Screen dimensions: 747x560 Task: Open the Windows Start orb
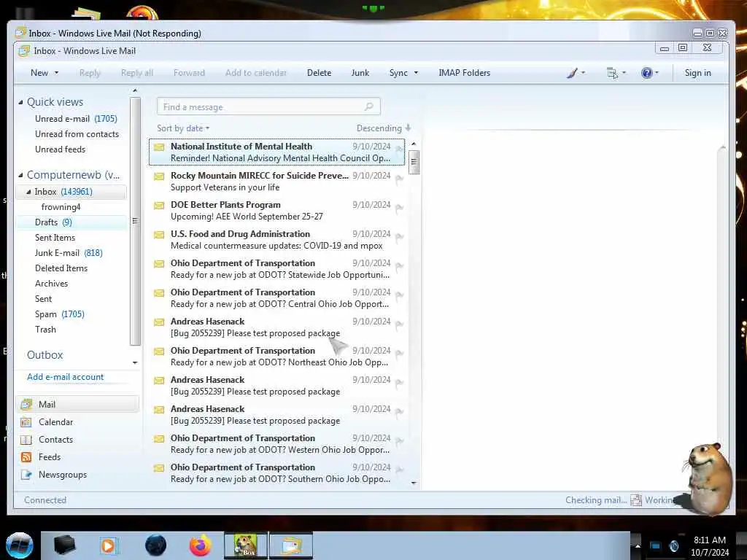click(19, 545)
